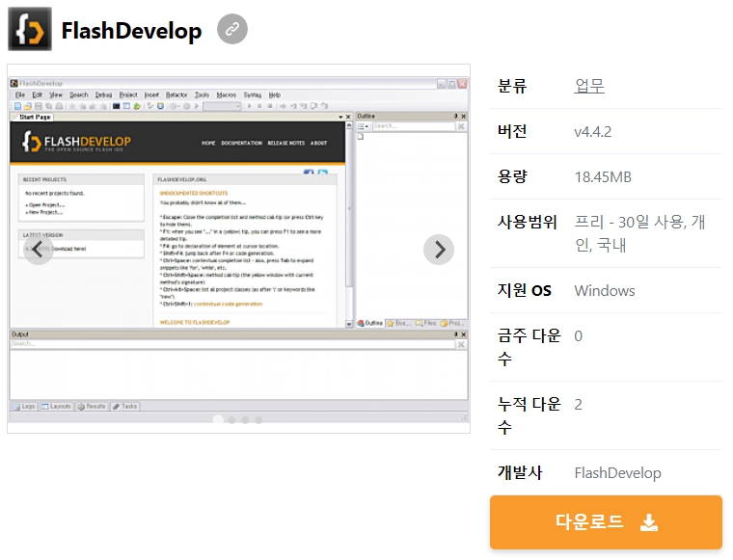The height and width of the screenshot is (560, 733).
Task: Click DOCUMENTATION nav link in the screenshot
Action: tap(241, 143)
